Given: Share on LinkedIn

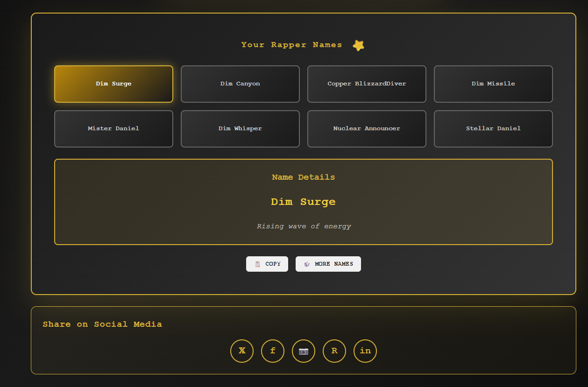Looking at the screenshot, I should [x=365, y=351].
